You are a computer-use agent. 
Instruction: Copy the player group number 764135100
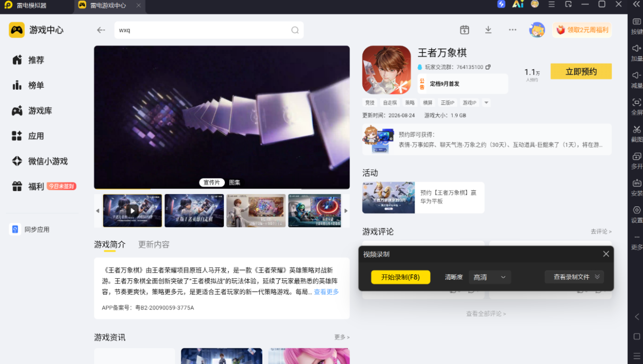click(488, 67)
